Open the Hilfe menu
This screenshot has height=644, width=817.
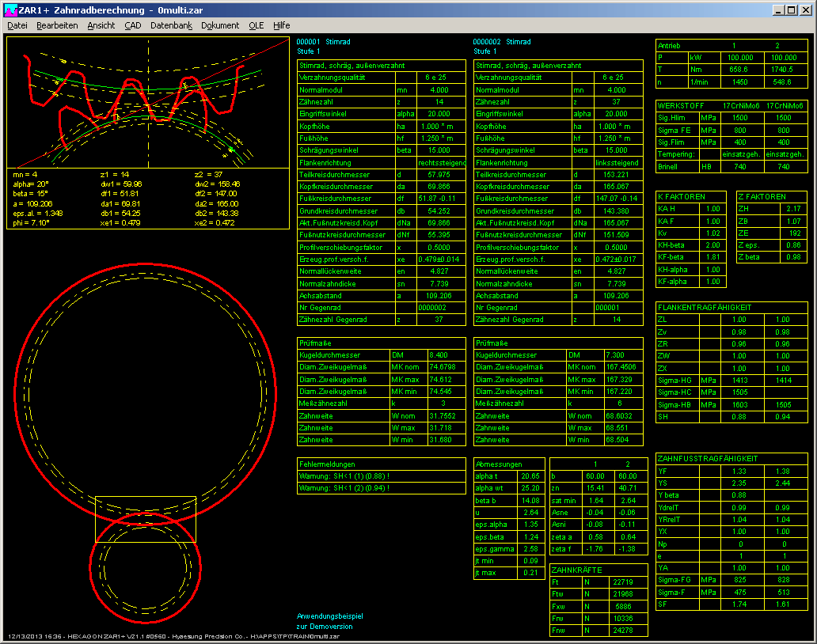click(x=281, y=25)
